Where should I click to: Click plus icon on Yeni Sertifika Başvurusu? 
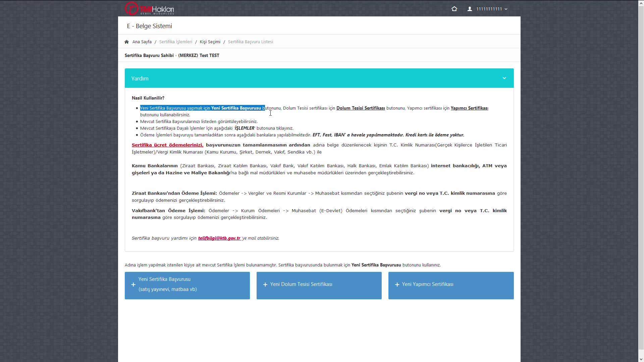point(133,285)
